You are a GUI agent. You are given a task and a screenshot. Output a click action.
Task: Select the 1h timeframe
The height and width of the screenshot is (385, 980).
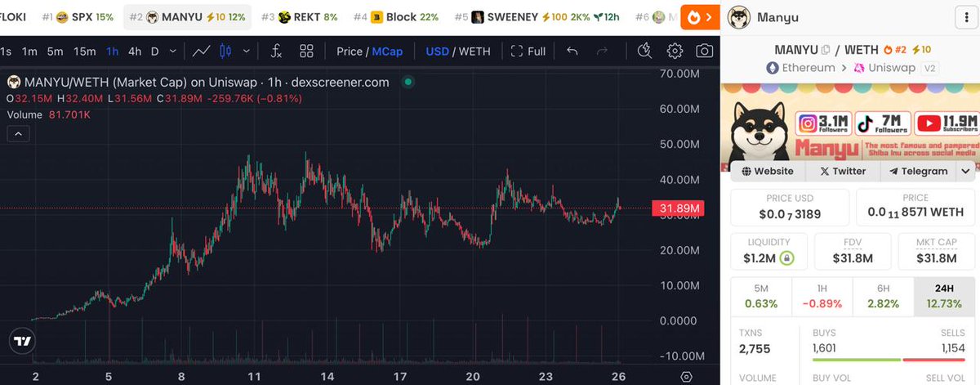pos(112,51)
